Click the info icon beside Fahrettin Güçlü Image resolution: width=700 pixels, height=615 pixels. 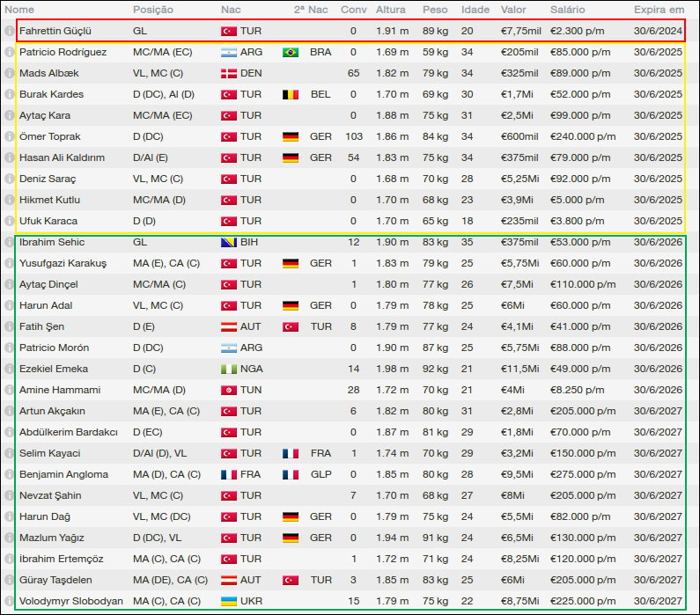pos(10,31)
